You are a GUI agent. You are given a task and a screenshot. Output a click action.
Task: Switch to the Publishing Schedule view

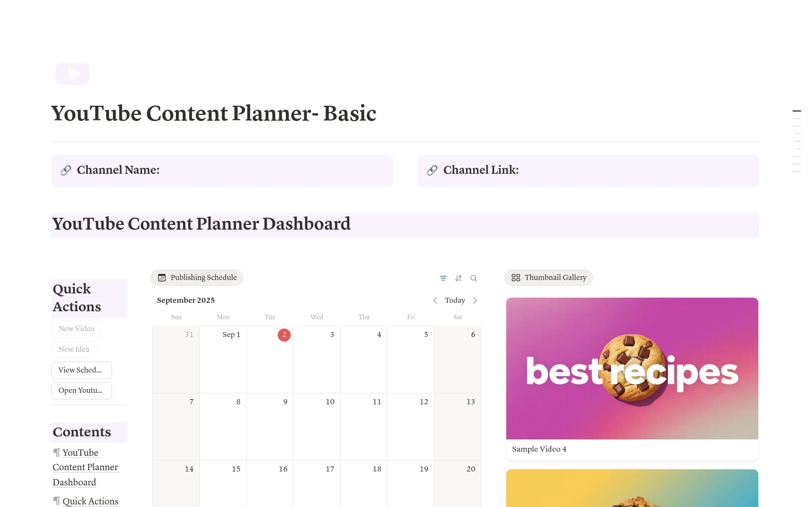click(197, 277)
